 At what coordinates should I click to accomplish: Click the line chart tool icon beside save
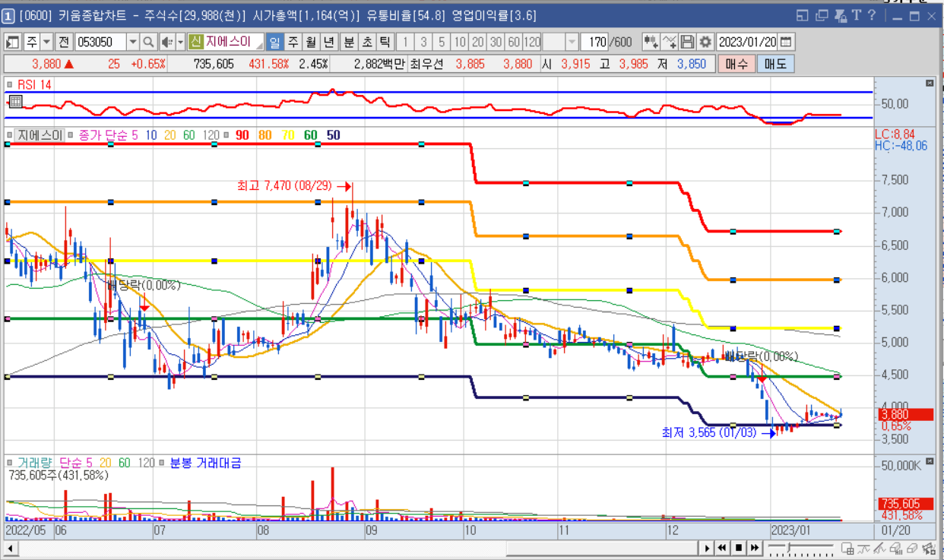tap(669, 42)
